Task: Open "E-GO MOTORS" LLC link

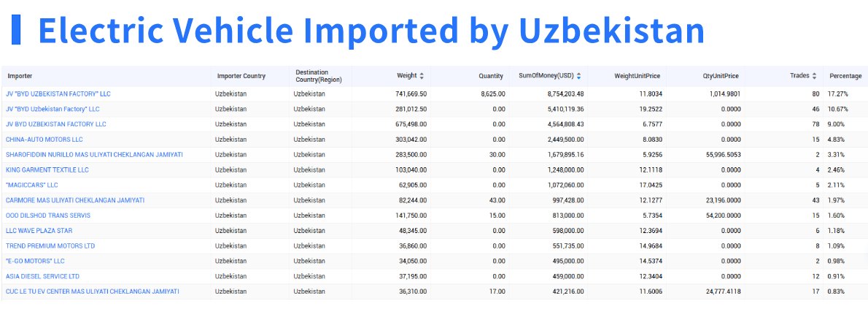Action: [x=35, y=262]
